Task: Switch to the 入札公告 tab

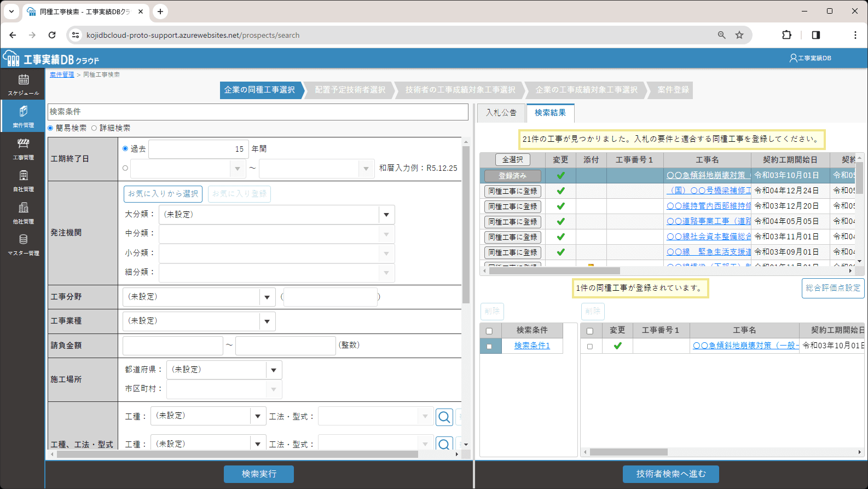Action: click(x=501, y=113)
